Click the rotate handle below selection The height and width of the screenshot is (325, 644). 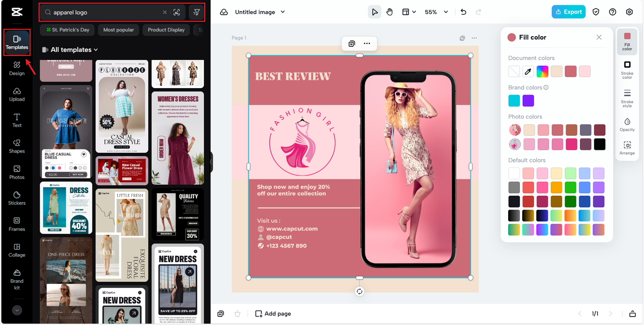pos(359,291)
